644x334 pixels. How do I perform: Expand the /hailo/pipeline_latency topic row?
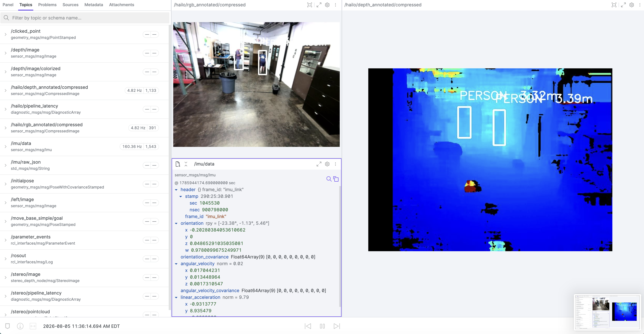tap(5, 109)
